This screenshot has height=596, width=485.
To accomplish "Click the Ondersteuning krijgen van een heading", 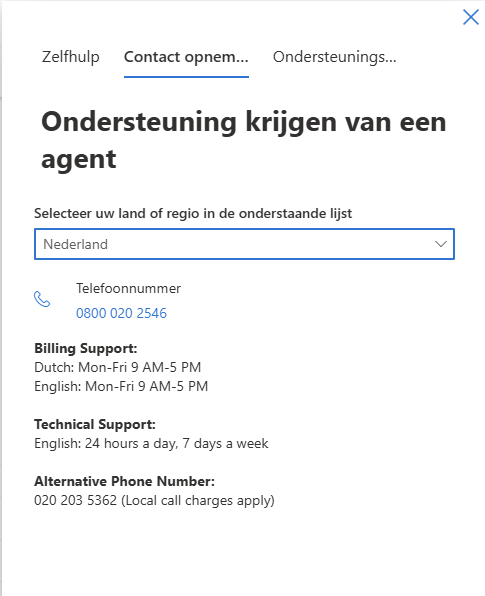I will point(244,122).
